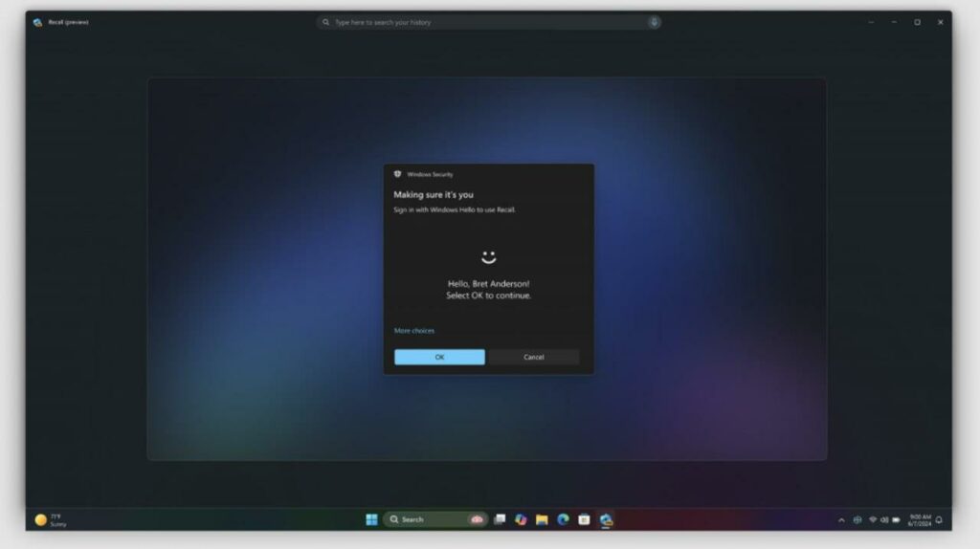Launch Copilot from the taskbar

click(521, 519)
